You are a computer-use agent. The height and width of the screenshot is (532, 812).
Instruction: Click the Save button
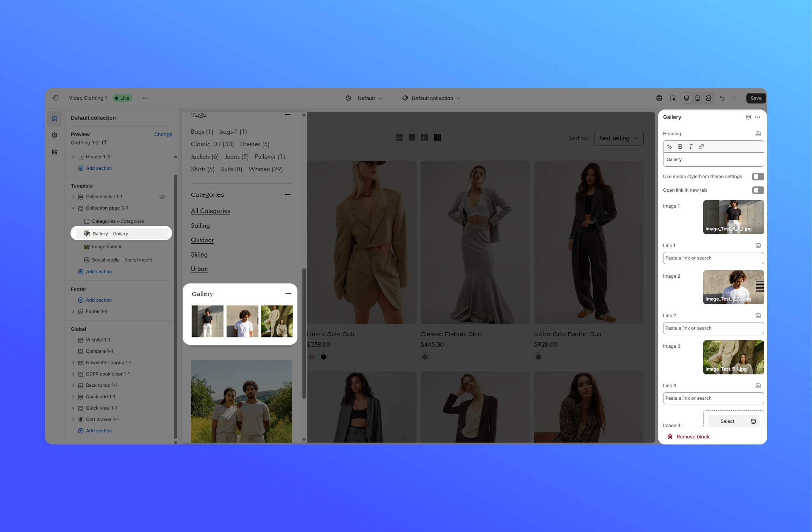(756, 98)
